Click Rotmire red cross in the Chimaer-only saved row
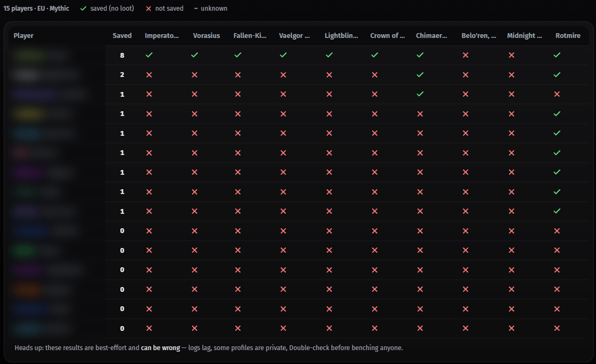 (557, 94)
